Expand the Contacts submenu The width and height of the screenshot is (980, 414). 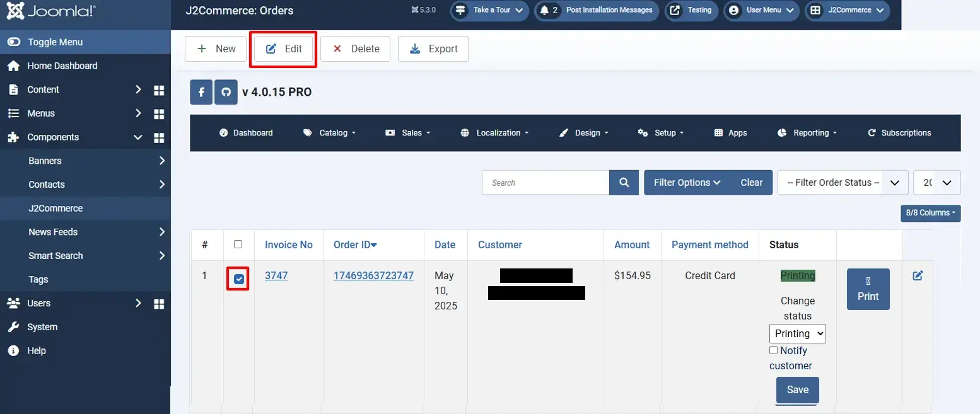tap(162, 185)
